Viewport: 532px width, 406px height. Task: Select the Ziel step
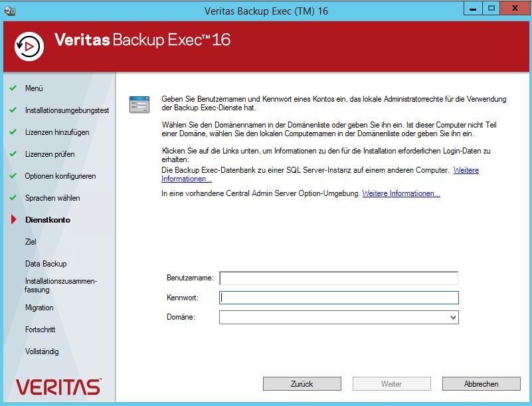[x=31, y=242]
